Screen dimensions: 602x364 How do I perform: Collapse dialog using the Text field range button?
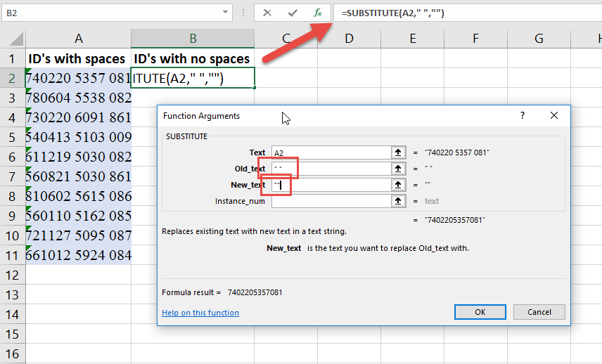pyautogui.click(x=398, y=152)
